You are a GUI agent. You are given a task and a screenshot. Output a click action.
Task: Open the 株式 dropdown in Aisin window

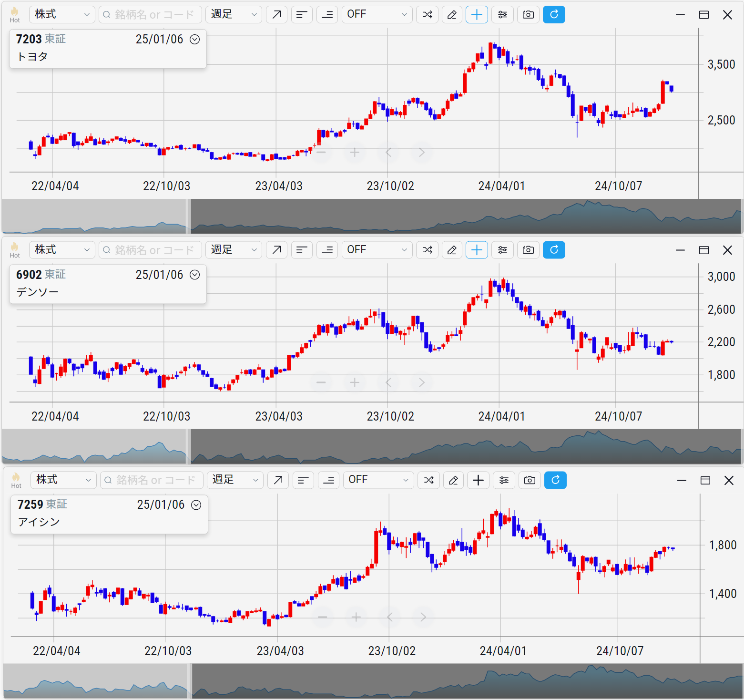tap(63, 480)
